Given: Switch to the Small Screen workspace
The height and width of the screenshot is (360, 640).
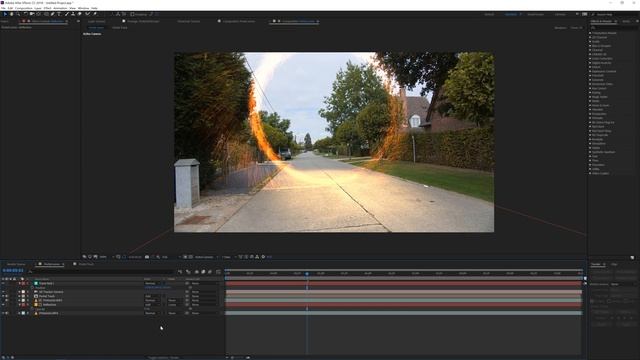Looking at the screenshot, I should coord(536,14).
